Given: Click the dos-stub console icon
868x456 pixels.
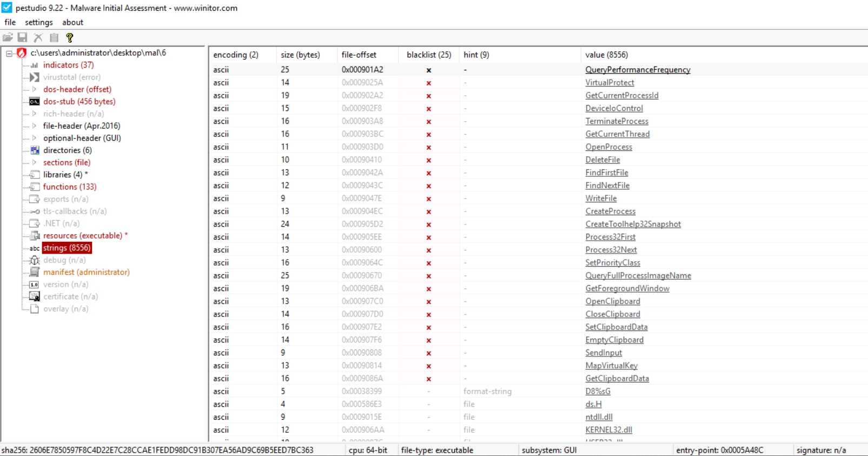Looking at the screenshot, I should [x=35, y=102].
